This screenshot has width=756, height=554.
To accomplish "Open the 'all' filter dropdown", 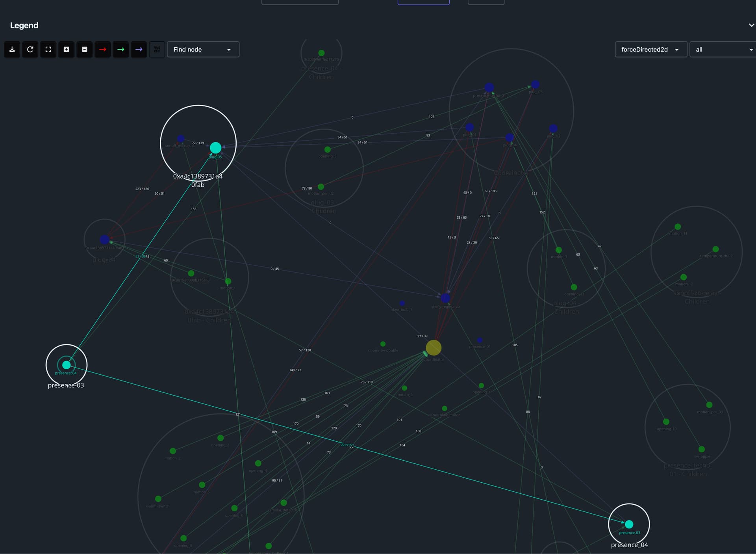I will (723, 49).
